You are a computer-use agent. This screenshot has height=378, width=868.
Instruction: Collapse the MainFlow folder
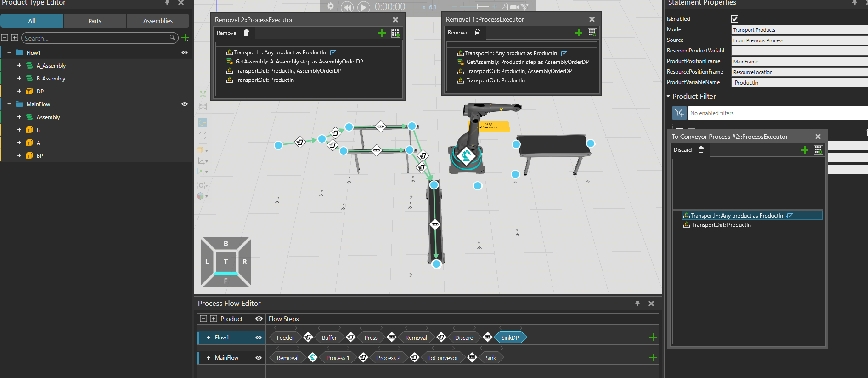[9, 104]
